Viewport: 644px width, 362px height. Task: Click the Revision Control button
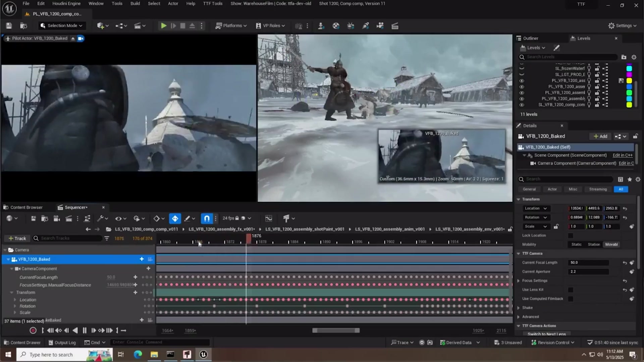553,343
